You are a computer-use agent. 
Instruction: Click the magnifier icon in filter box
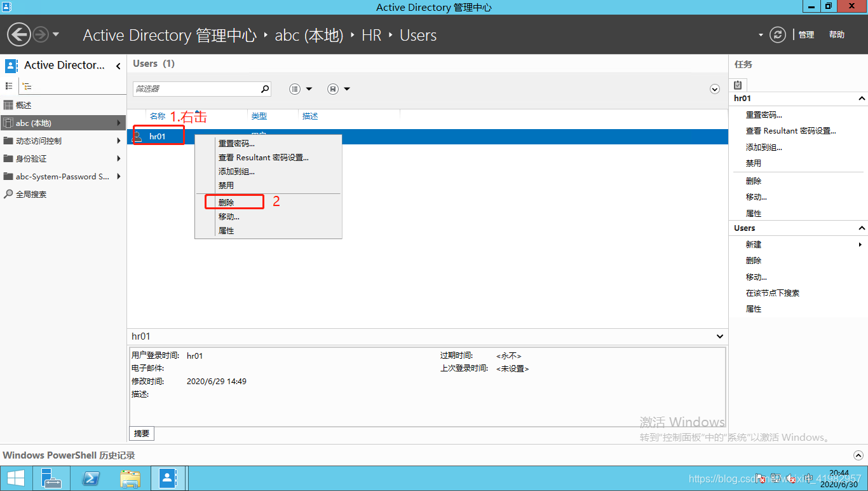coord(265,89)
